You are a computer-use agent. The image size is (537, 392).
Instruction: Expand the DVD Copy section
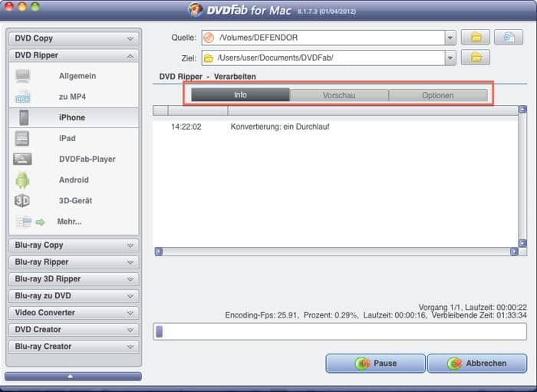coord(74,38)
